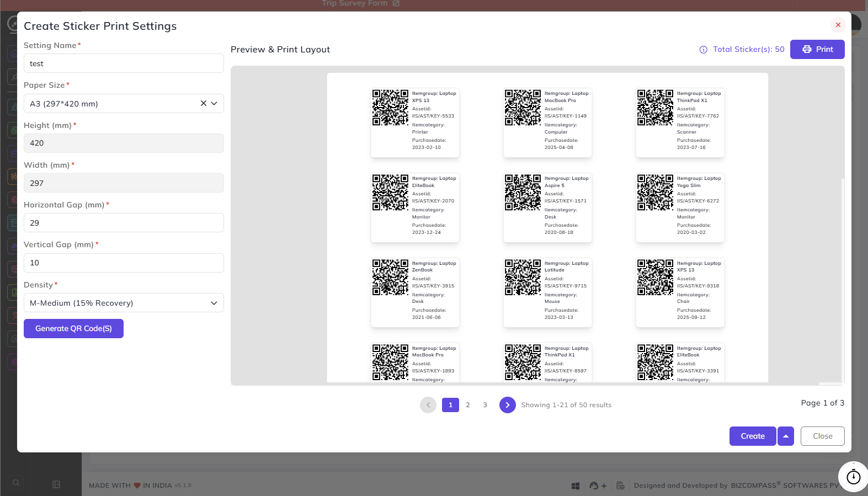Viewport: 868px width, 496px height.
Task: Click asset ID IIS/AST/KEY-3391 text
Action: click(x=698, y=371)
